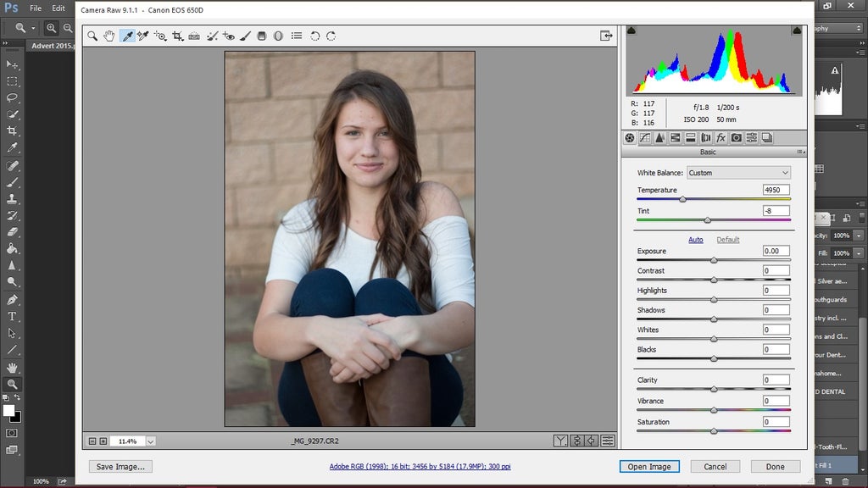Select the White Balance eyedropper tool
Screen dimensions: 868x488
[x=127, y=36]
